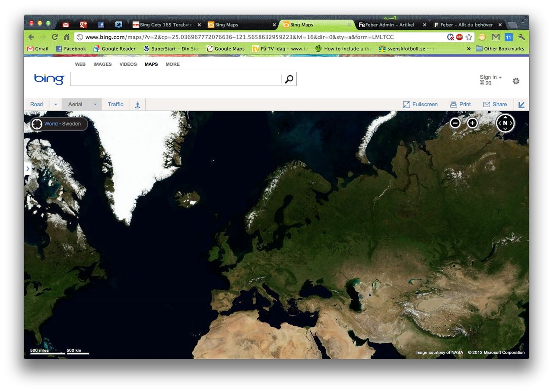The height and width of the screenshot is (392, 553).
Task: Switch to the IMAGES tab
Action: tap(102, 64)
